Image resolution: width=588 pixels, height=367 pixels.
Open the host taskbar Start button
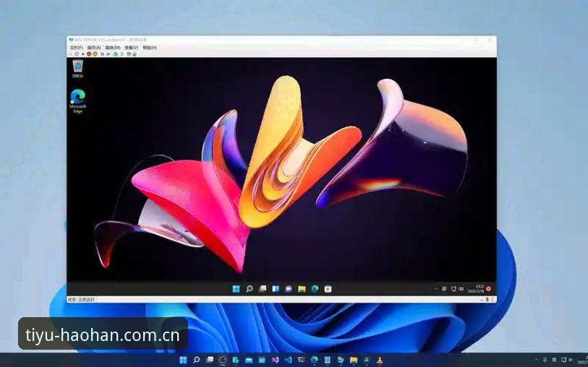183,360
